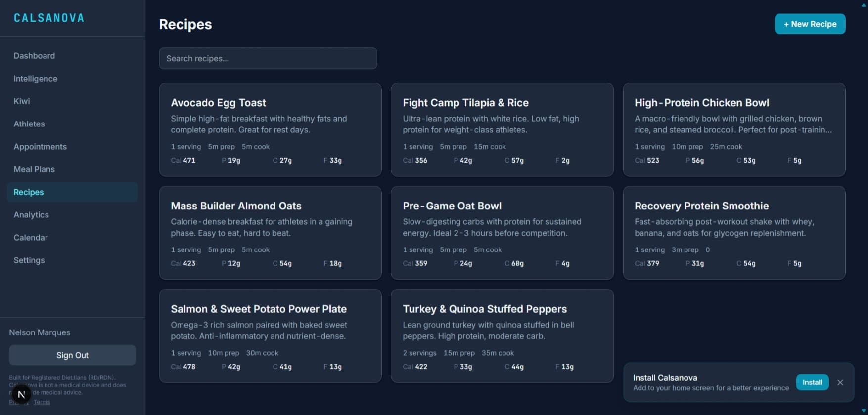Open Settings
This screenshot has height=415, width=868.
click(x=29, y=260)
